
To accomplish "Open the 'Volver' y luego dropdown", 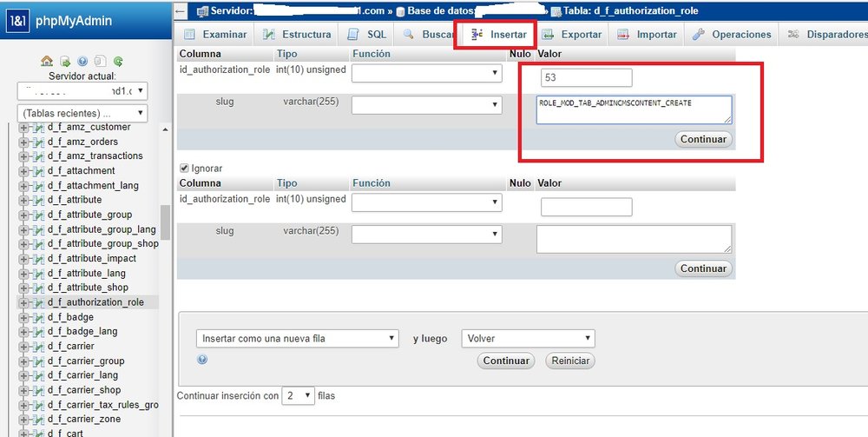I will (528, 339).
